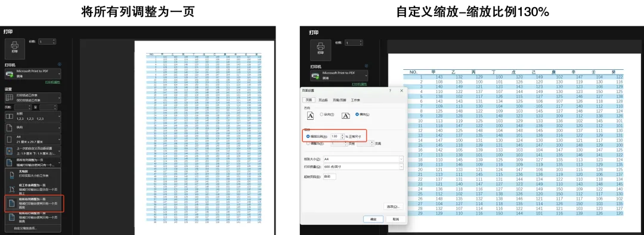
Task: Click the 确定 button in dialog
Action: (373, 219)
